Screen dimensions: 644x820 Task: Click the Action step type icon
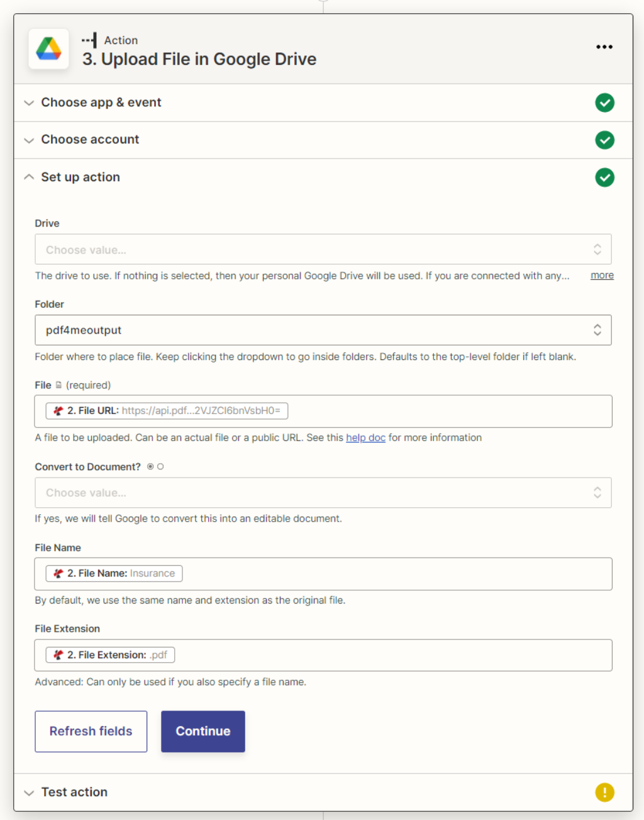(x=89, y=40)
